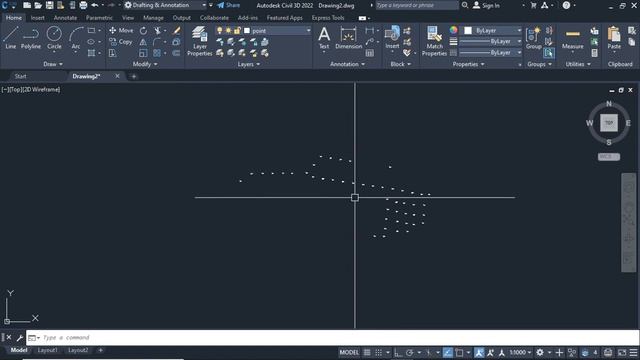Image resolution: width=640 pixels, height=360 pixels.
Task: Click the MODEL space button in status bar
Action: pyautogui.click(x=349, y=353)
